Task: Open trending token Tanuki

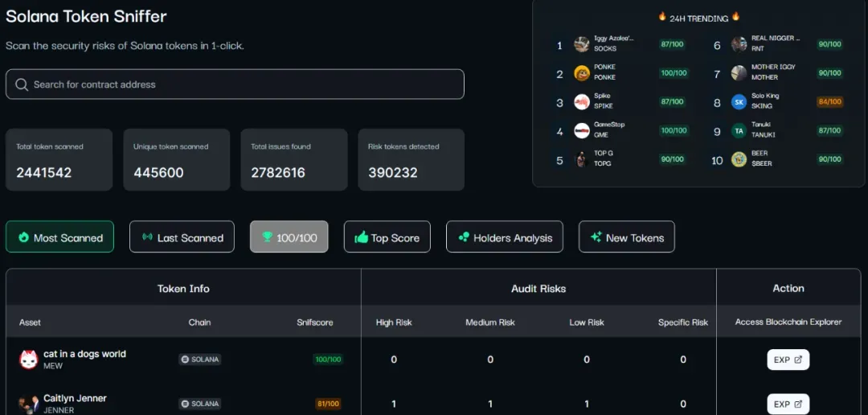Action: point(760,125)
